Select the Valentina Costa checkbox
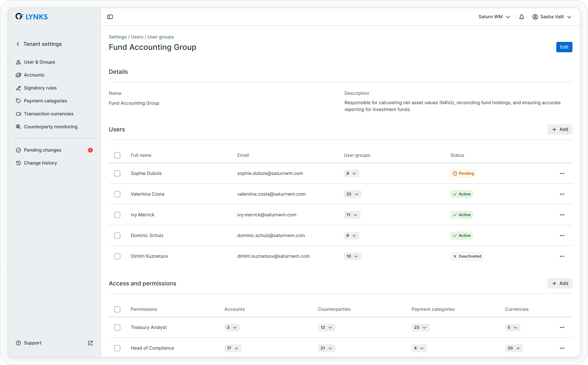The width and height of the screenshot is (588, 365). click(117, 194)
